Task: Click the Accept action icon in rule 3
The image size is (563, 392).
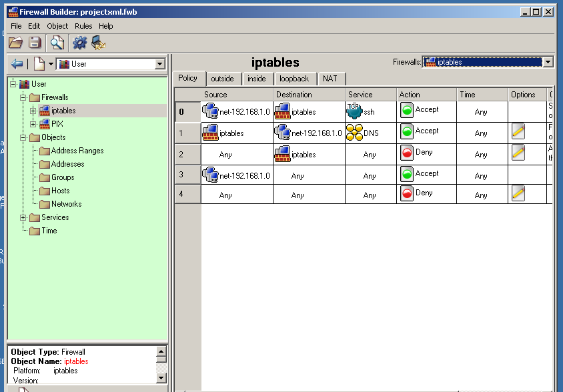Action: point(407,175)
